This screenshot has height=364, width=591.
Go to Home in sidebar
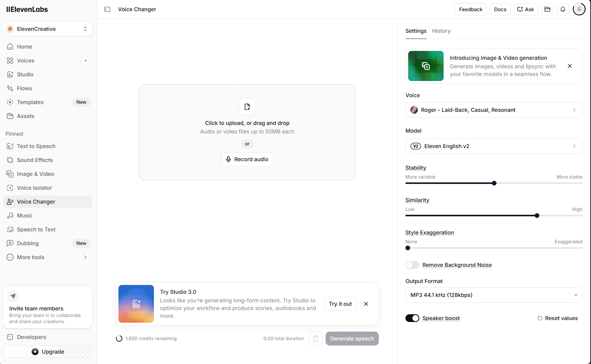click(x=47, y=47)
